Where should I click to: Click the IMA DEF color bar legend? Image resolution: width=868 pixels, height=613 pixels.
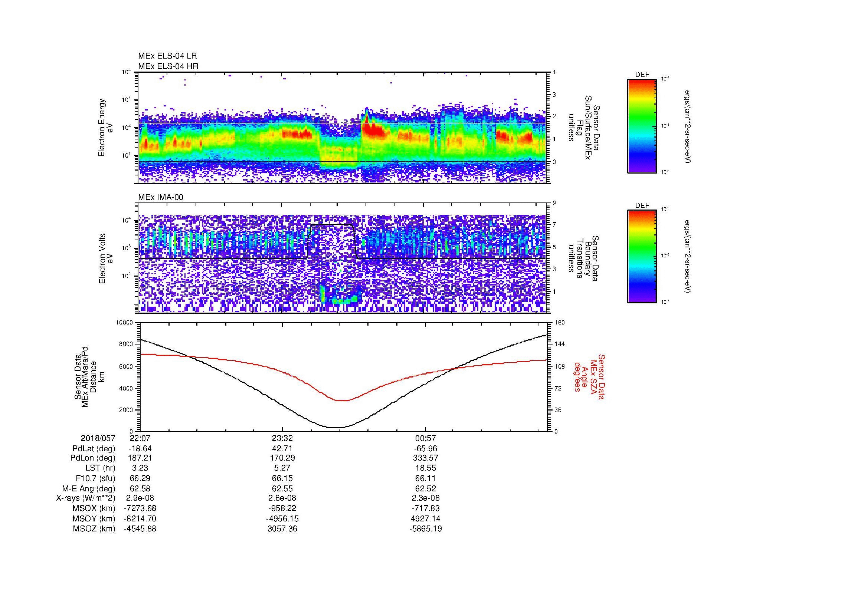point(642,257)
